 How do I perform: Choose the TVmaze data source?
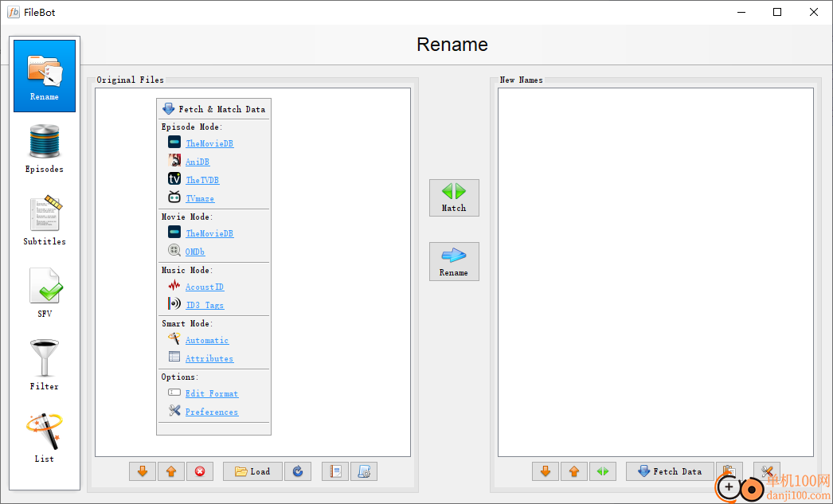(200, 198)
